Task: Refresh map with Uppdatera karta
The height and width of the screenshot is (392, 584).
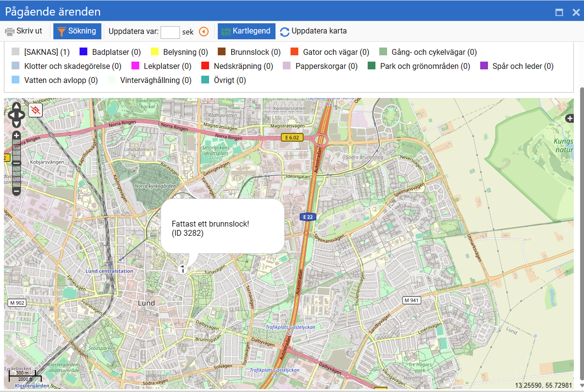Action: tap(313, 32)
